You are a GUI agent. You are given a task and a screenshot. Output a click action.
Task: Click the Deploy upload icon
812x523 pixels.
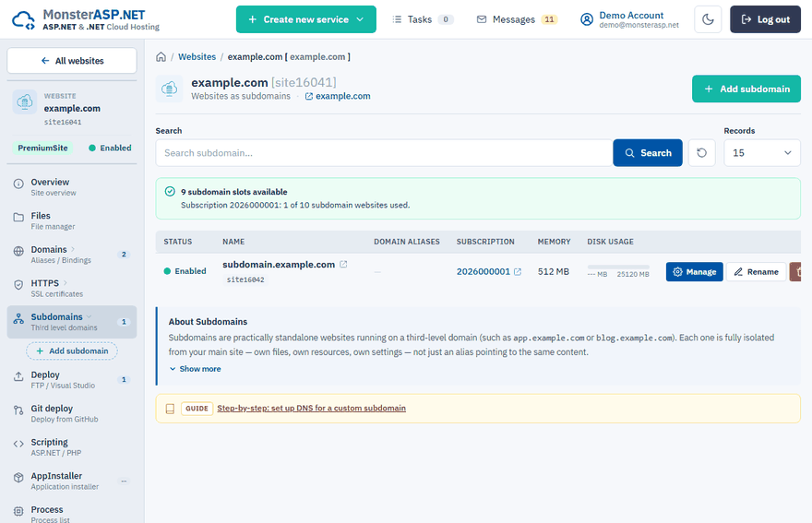pos(18,376)
